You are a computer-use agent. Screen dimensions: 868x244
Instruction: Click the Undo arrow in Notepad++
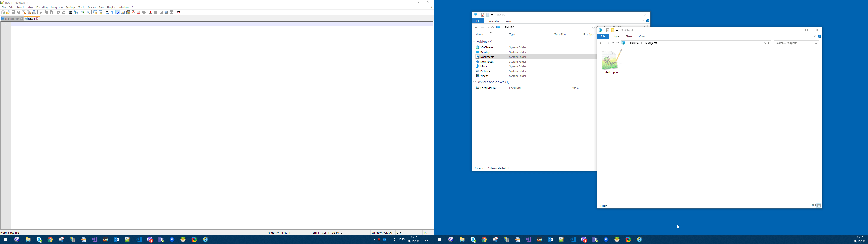59,12
